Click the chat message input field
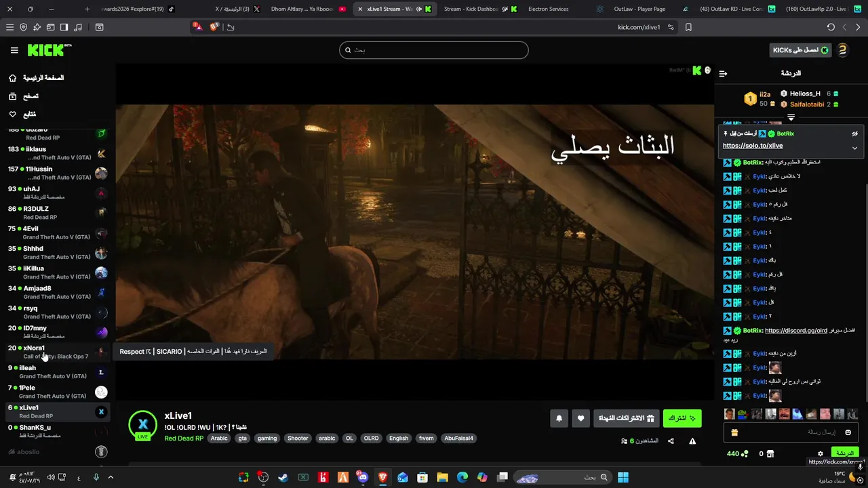868x488 pixels. tap(790, 432)
